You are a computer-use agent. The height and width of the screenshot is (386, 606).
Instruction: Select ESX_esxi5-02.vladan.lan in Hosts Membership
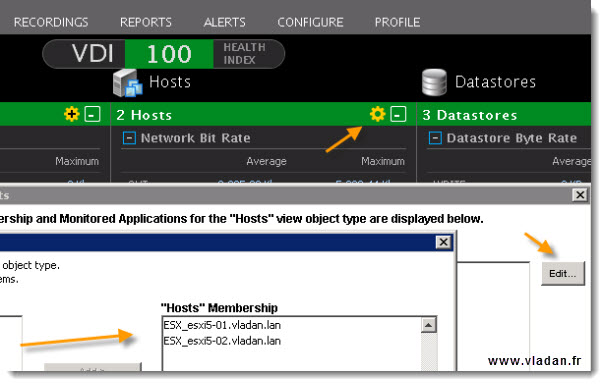pyautogui.click(x=222, y=341)
